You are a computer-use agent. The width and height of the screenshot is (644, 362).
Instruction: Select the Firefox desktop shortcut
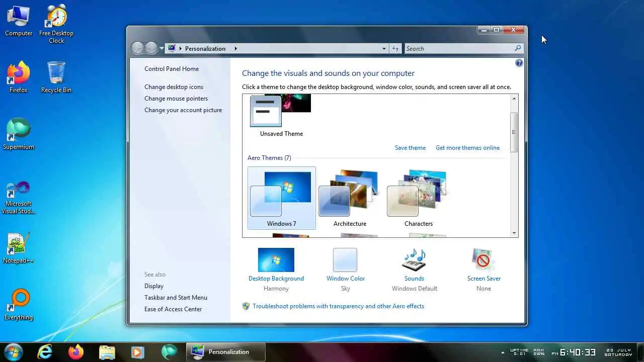click(19, 77)
